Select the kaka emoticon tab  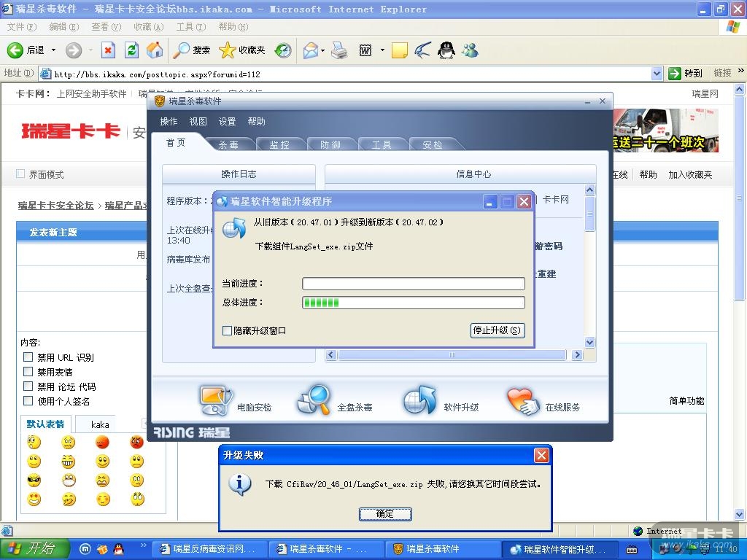[x=100, y=424]
